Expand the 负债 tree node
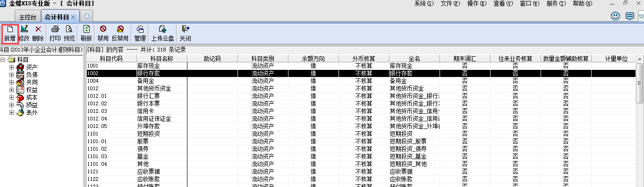Image resolution: width=644 pixels, height=187 pixels. tap(11, 75)
